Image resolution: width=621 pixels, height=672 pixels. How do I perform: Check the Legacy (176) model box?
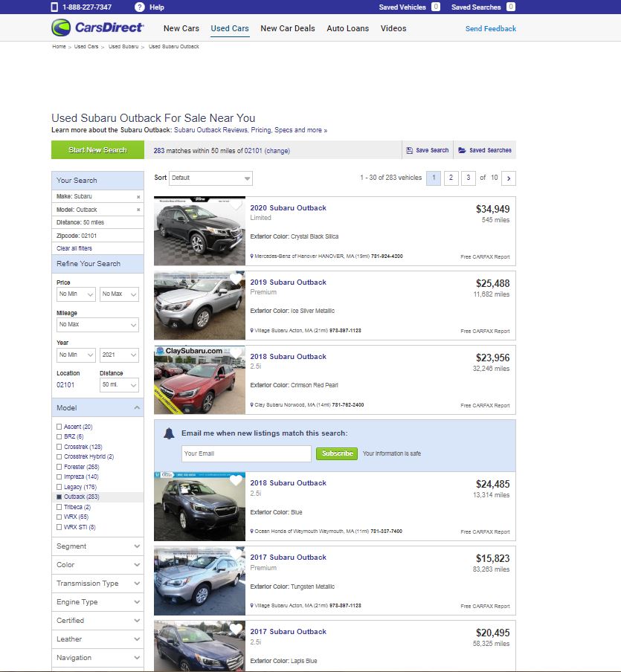pos(59,488)
